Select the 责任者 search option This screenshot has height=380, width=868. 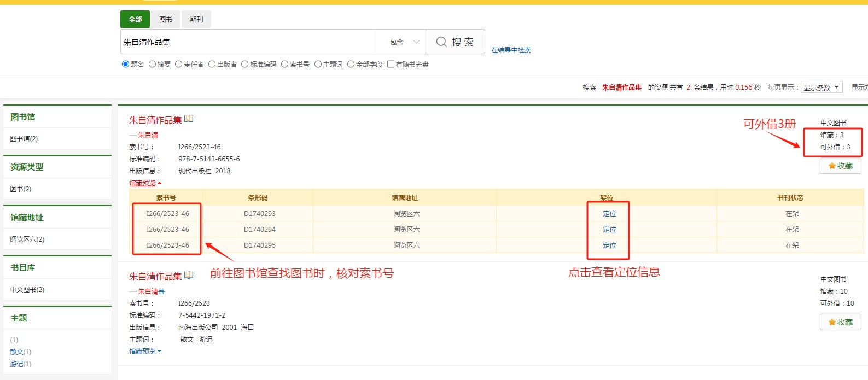[x=179, y=65]
